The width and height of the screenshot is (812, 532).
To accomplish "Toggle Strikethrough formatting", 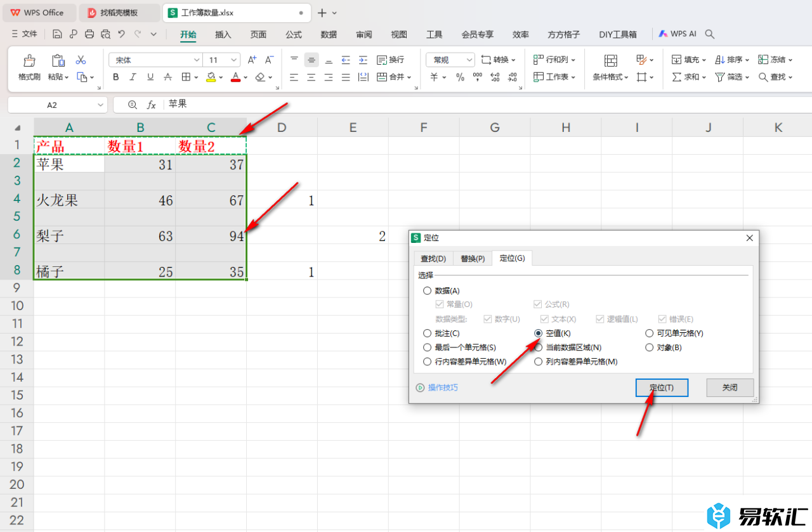I will click(167, 77).
